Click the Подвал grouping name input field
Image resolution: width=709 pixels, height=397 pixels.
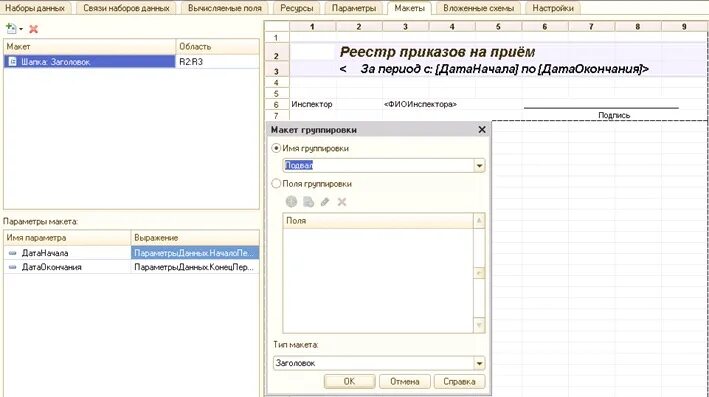click(x=378, y=165)
